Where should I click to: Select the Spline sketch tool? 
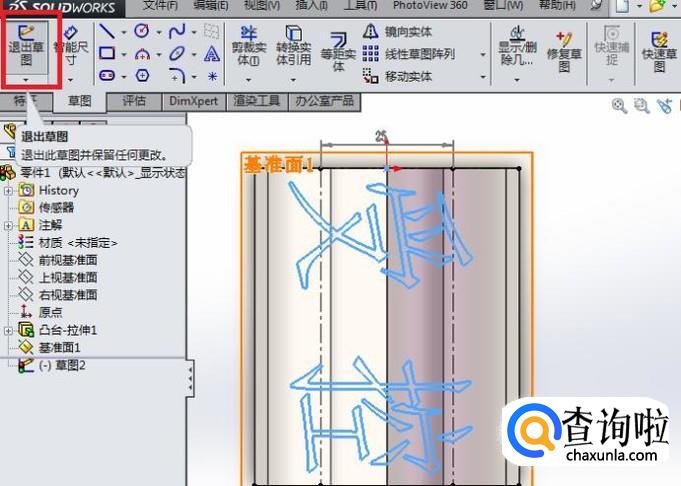(177, 32)
